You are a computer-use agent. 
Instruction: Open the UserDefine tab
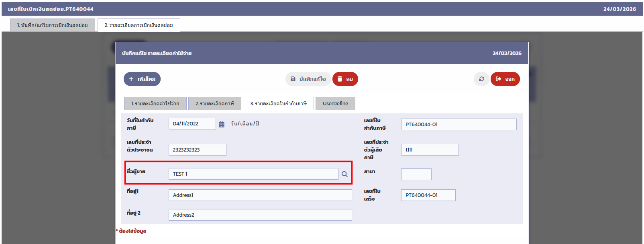point(335,104)
